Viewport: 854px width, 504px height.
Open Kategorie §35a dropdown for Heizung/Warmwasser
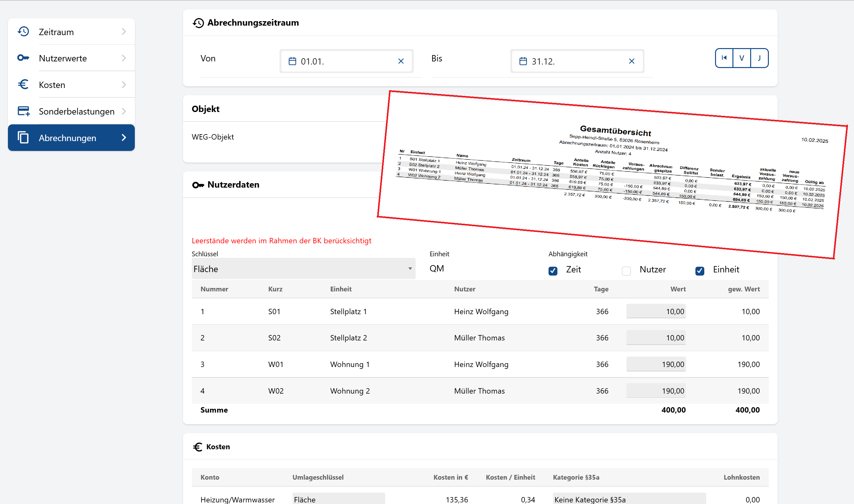pos(629,499)
